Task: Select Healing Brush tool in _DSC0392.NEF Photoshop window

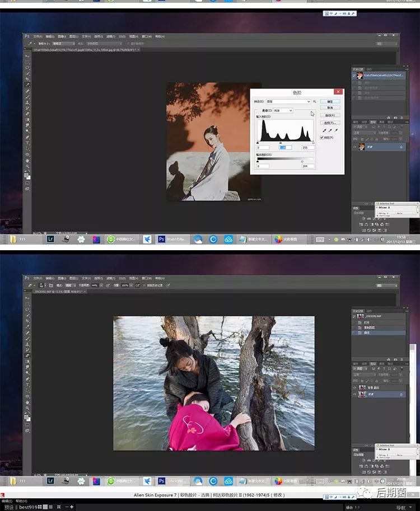Action: point(27,332)
